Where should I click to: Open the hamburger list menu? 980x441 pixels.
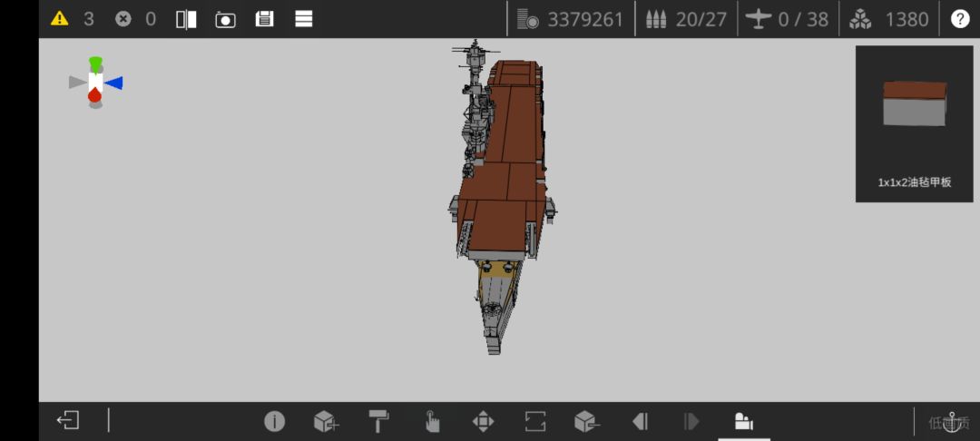coord(304,19)
